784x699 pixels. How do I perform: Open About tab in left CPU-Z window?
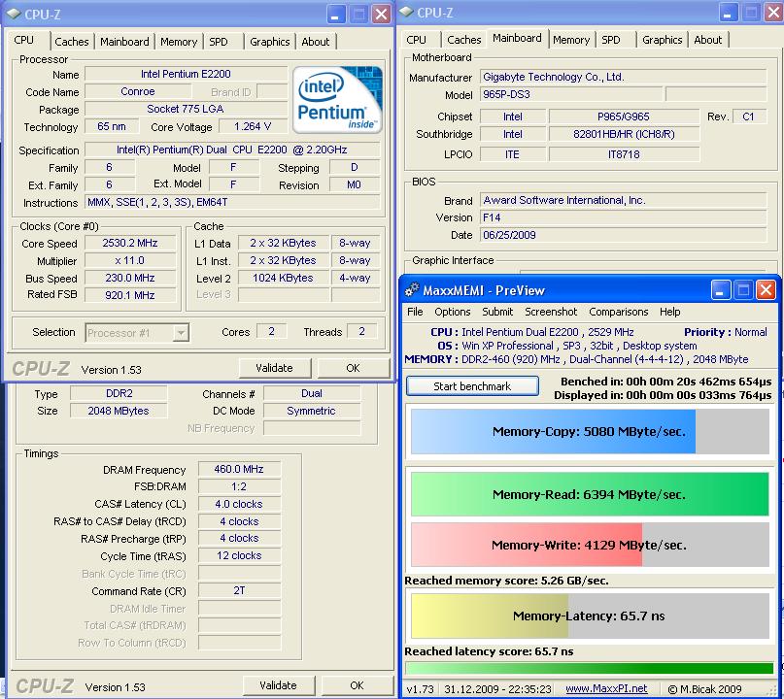(315, 42)
